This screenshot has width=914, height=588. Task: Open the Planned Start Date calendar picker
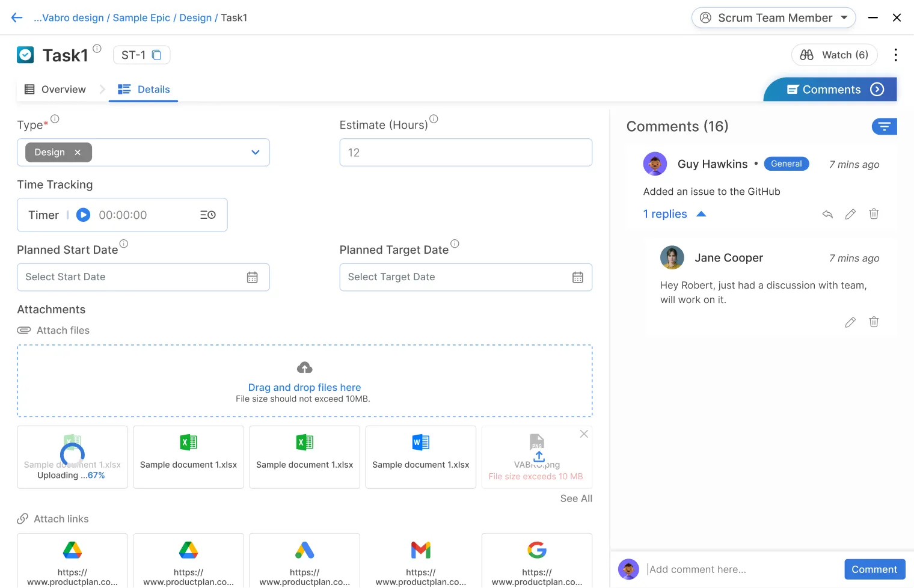(253, 277)
